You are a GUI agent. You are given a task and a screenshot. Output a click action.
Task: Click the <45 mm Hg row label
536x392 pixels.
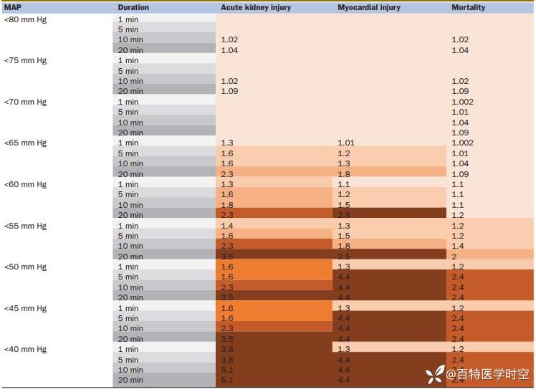pyautogui.click(x=25, y=308)
